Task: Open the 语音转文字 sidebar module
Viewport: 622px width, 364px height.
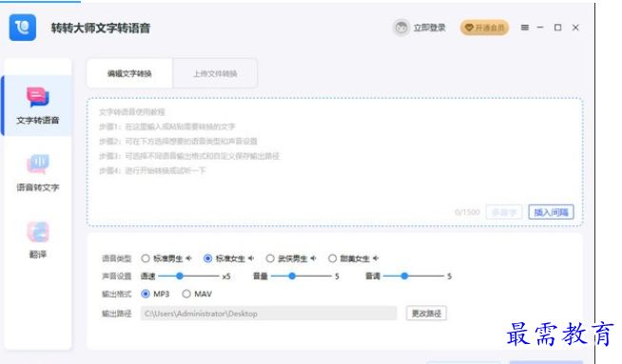Action: [x=38, y=173]
